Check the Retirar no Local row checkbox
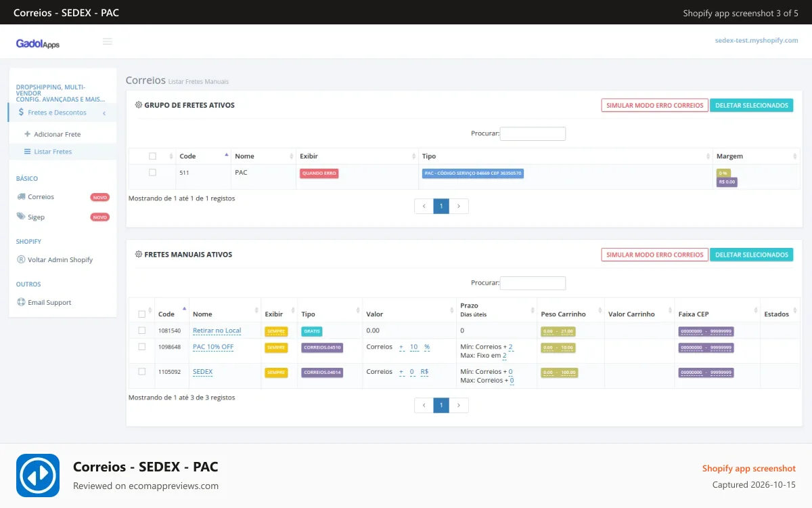 141,331
